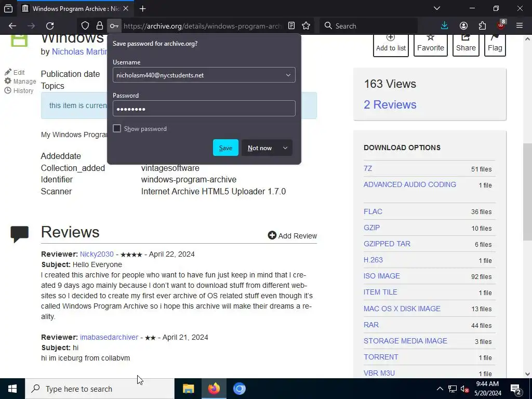List all tabs dropdown arrow
Screen dimensions: 532x399
click(437, 8)
